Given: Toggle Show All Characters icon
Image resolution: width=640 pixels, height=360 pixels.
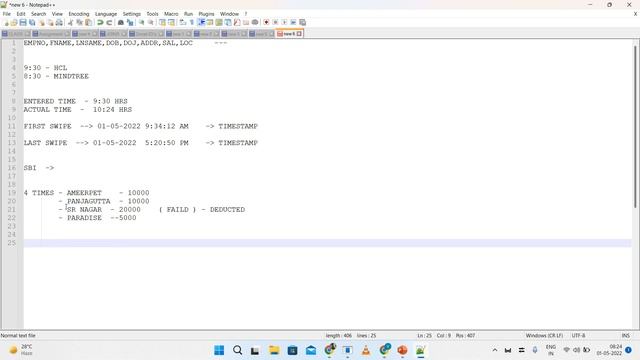Looking at the screenshot, I should click(192, 22).
